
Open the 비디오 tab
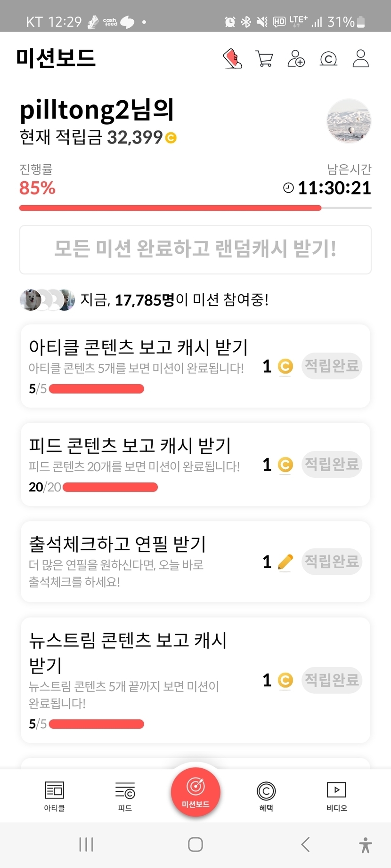[336, 796]
